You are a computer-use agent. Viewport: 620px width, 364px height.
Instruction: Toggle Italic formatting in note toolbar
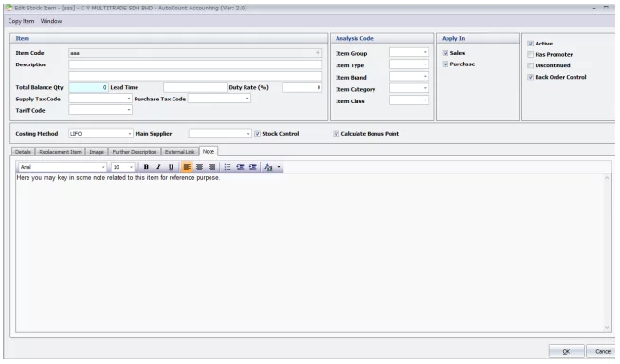(158, 167)
